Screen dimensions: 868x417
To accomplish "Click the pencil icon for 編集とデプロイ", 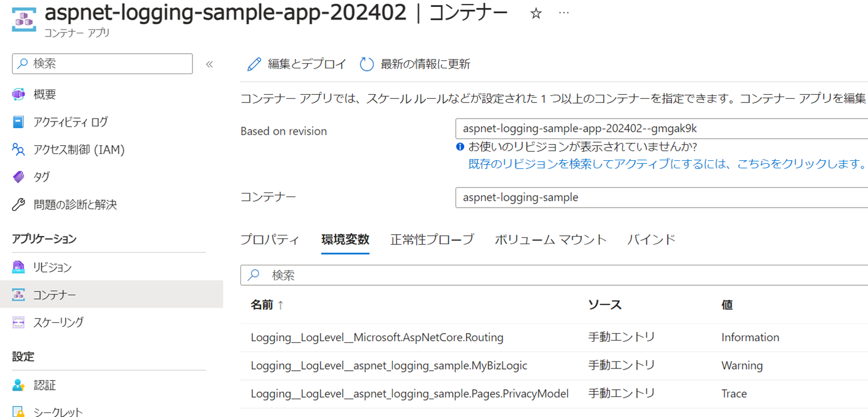I will pos(254,64).
